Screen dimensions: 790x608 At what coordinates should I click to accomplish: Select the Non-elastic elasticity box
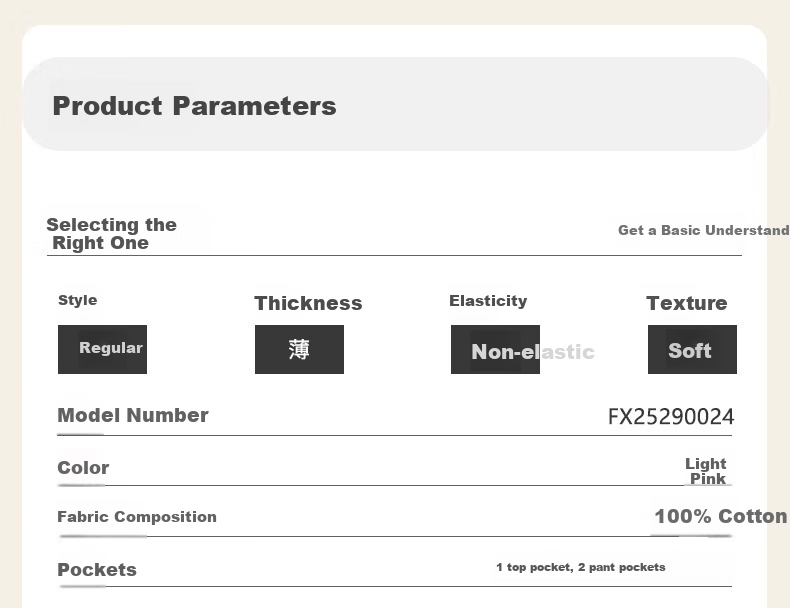495,349
